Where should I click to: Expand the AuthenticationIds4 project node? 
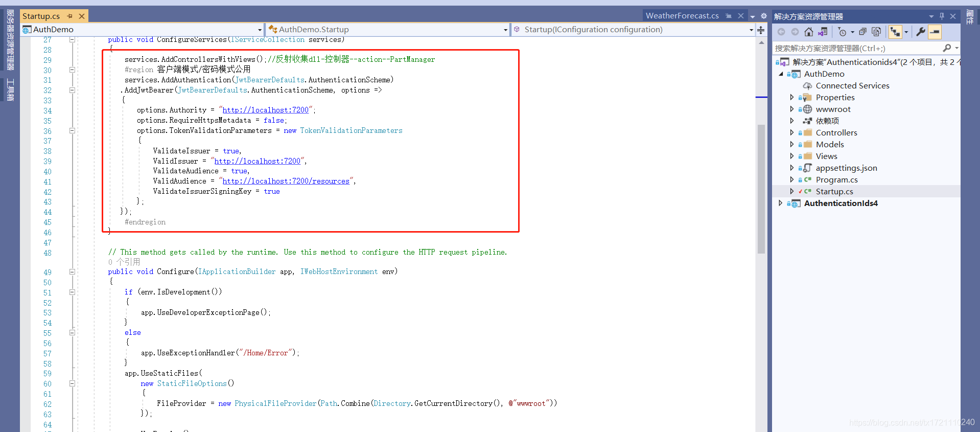coord(781,203)
